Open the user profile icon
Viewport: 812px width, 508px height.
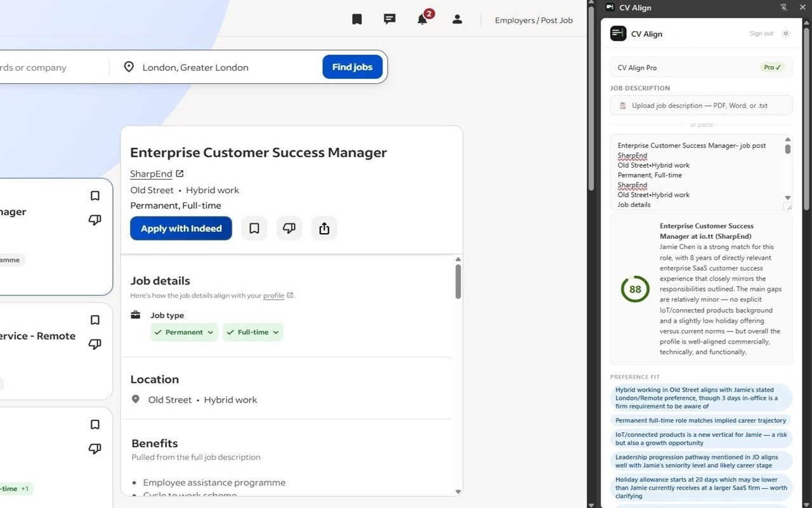pyautogui.click(x=457, y=20)
